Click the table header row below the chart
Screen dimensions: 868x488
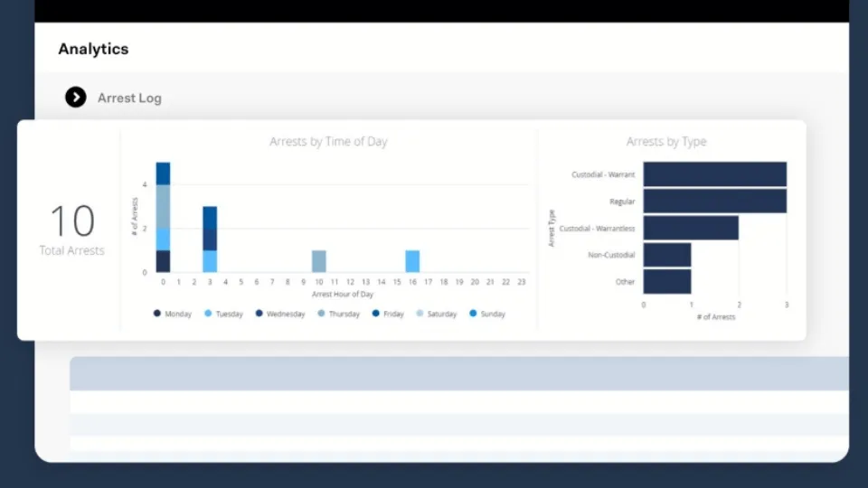pyautogui.click(x=459, y=373)
